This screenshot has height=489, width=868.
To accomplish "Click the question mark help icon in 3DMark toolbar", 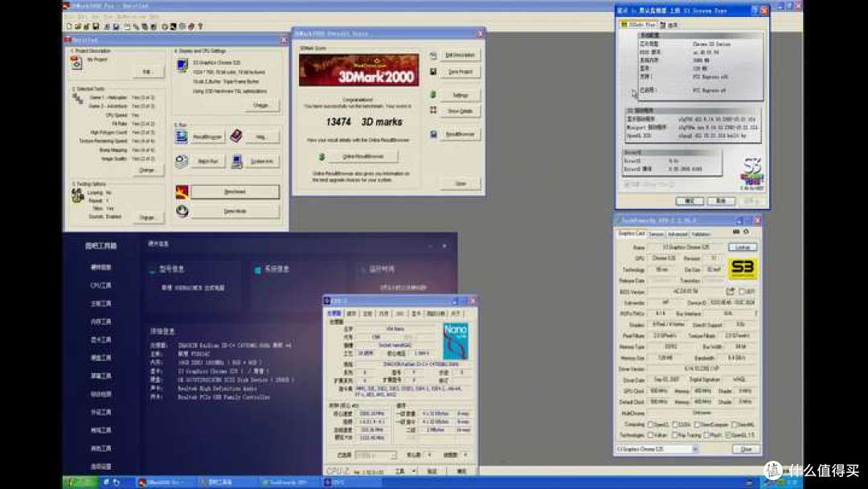I will click(200, 26).
